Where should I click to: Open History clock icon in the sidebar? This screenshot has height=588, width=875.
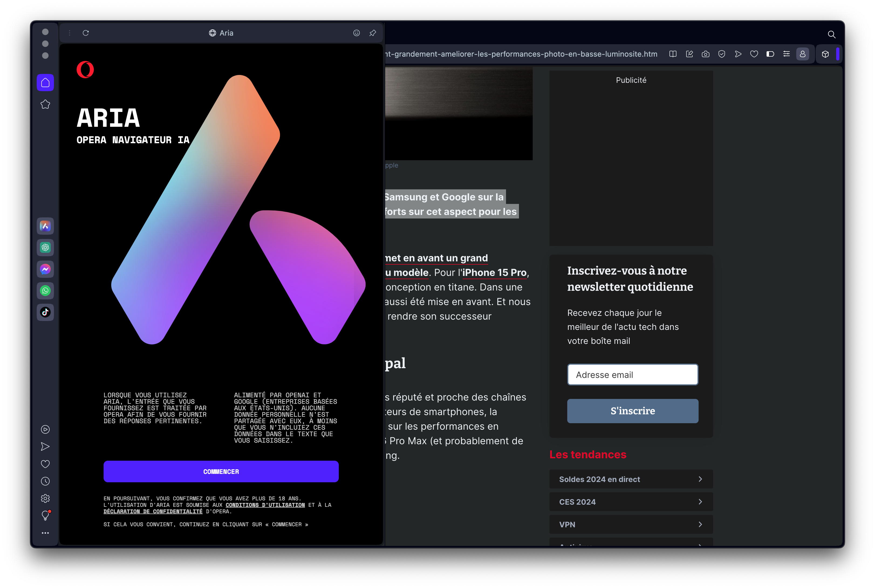coord(45,481)
